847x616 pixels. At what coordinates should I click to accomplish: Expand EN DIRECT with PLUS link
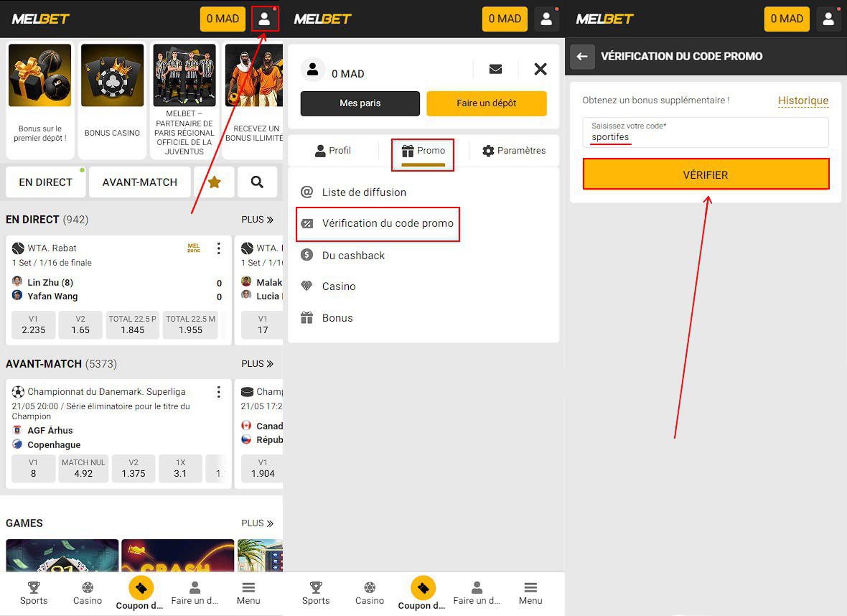pos(257,220)
